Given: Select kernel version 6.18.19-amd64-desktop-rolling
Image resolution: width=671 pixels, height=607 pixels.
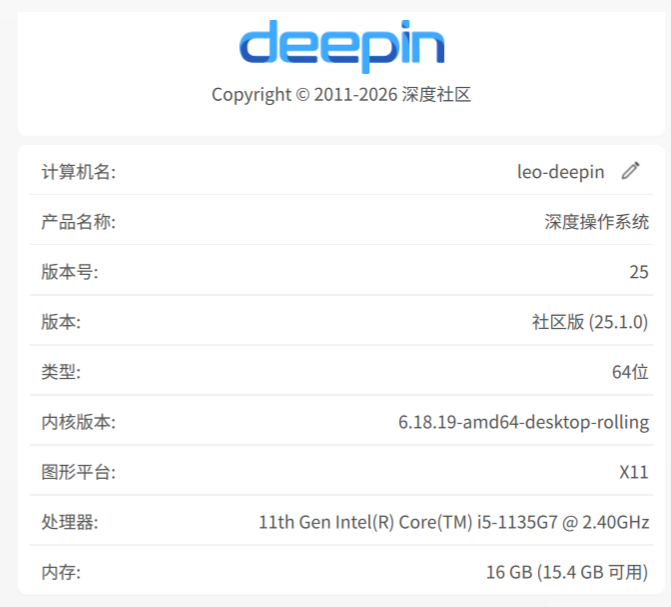Looking at the screenshot, I should click(524, 423).
